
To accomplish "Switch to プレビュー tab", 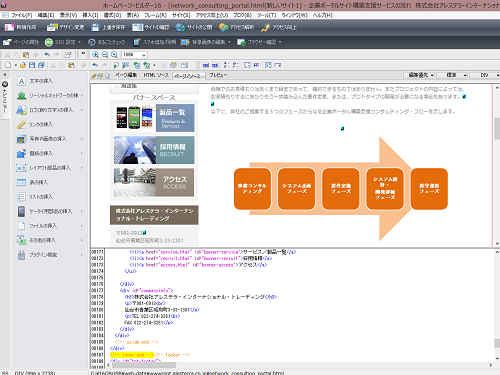I will coord(218,75).
